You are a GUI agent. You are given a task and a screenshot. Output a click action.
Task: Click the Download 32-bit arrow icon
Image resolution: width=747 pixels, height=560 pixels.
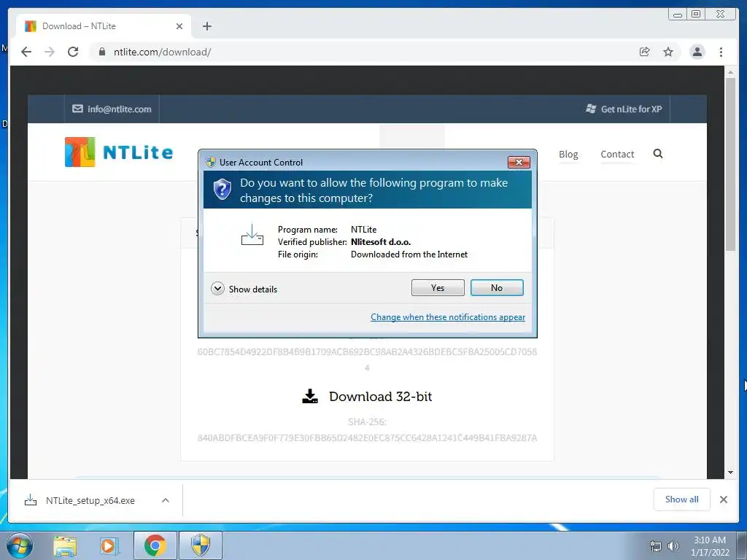click(309, 396)
